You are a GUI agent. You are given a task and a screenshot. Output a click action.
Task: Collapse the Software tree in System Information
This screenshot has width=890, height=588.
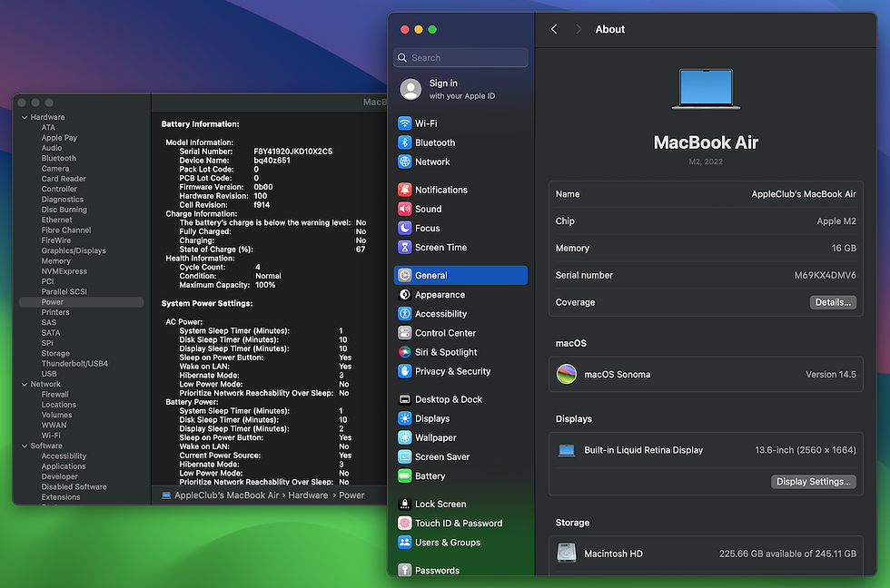[x=25, y=446]
